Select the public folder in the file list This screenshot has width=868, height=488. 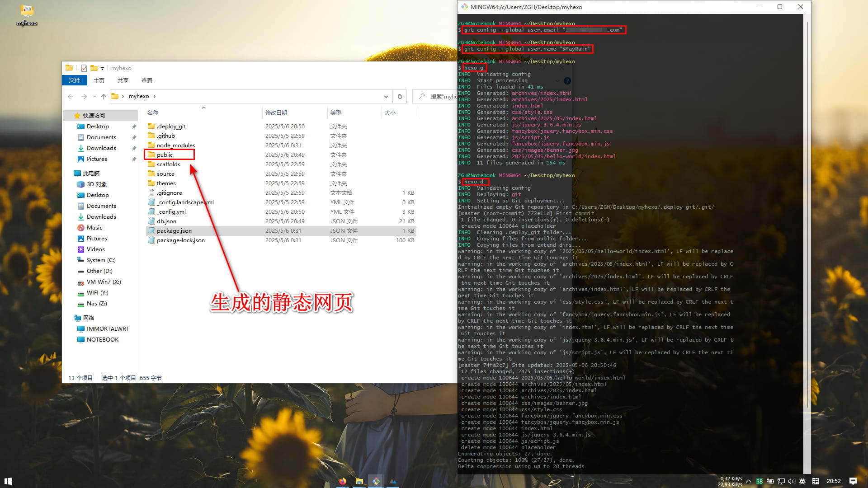[165, 155]
